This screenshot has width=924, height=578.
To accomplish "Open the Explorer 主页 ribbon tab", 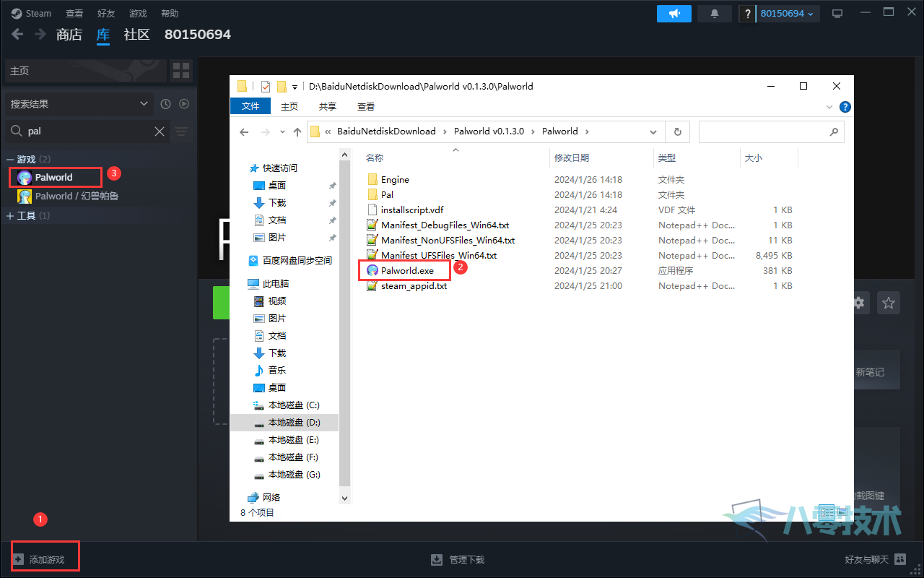I will (289, 106).
